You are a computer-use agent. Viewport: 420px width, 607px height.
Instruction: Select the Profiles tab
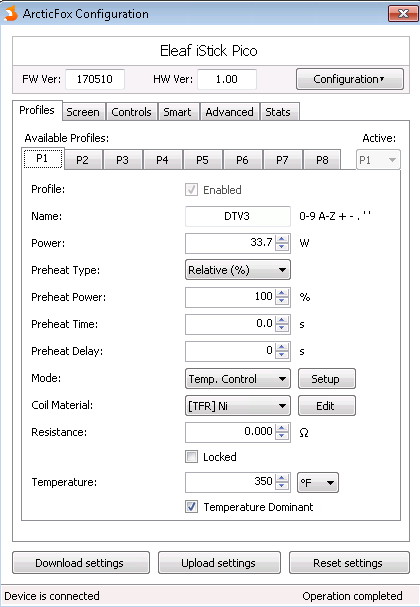(x=37, y=110)
